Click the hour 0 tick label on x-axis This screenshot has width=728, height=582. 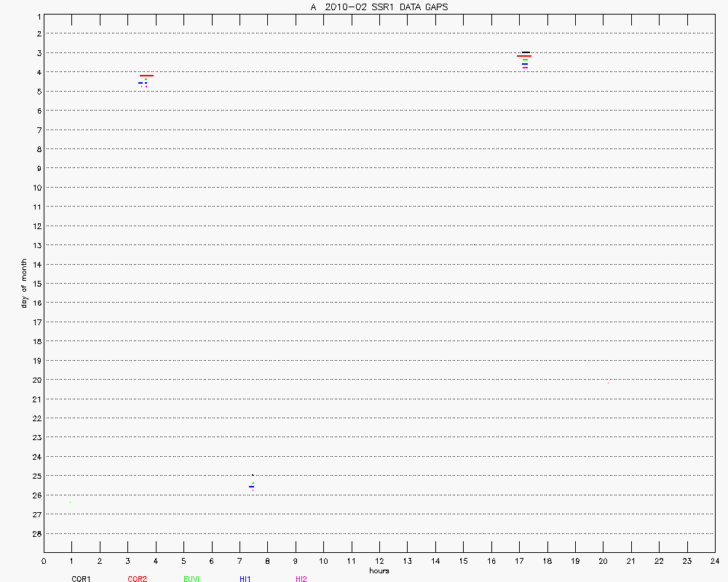(x=44, y=561)
